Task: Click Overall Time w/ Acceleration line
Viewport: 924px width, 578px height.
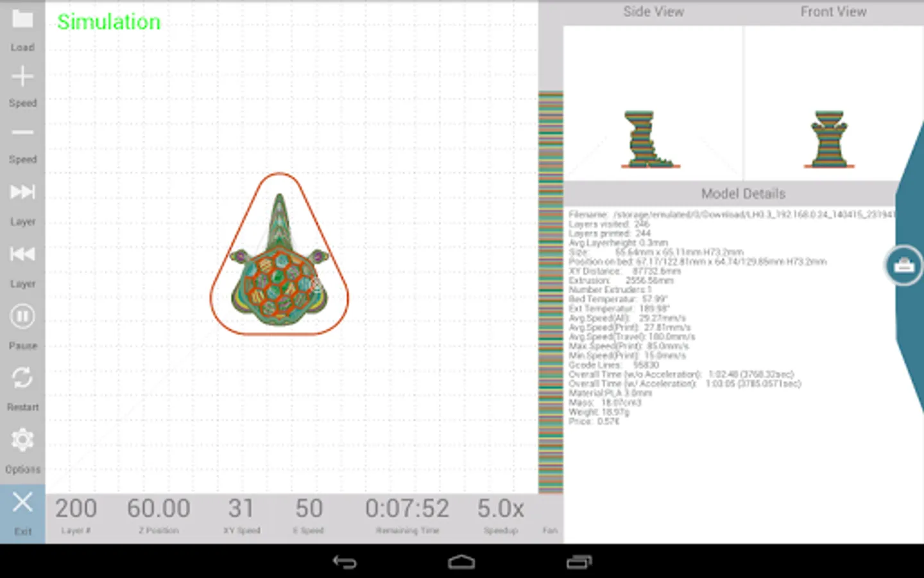Action: [x=685, y=383]
